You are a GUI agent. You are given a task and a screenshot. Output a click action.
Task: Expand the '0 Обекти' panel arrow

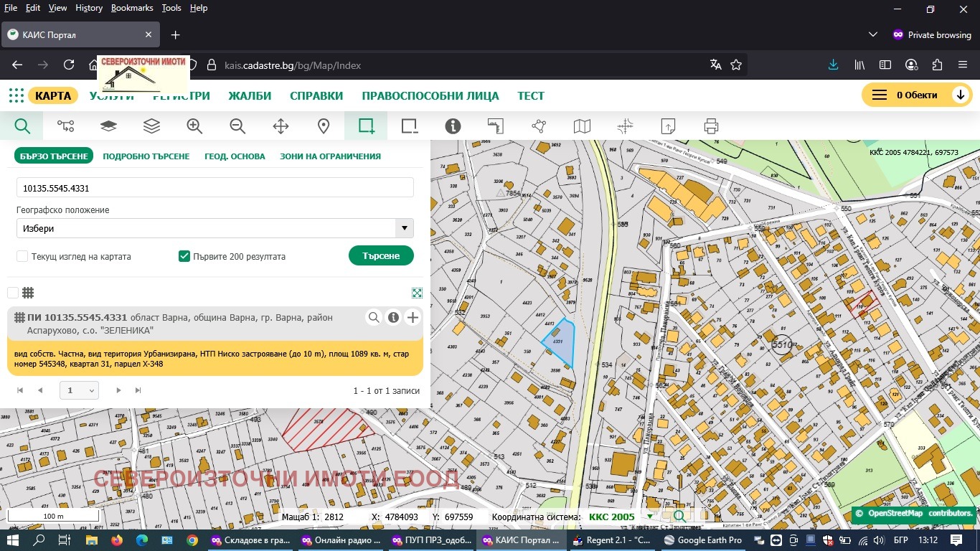point(960,95)
